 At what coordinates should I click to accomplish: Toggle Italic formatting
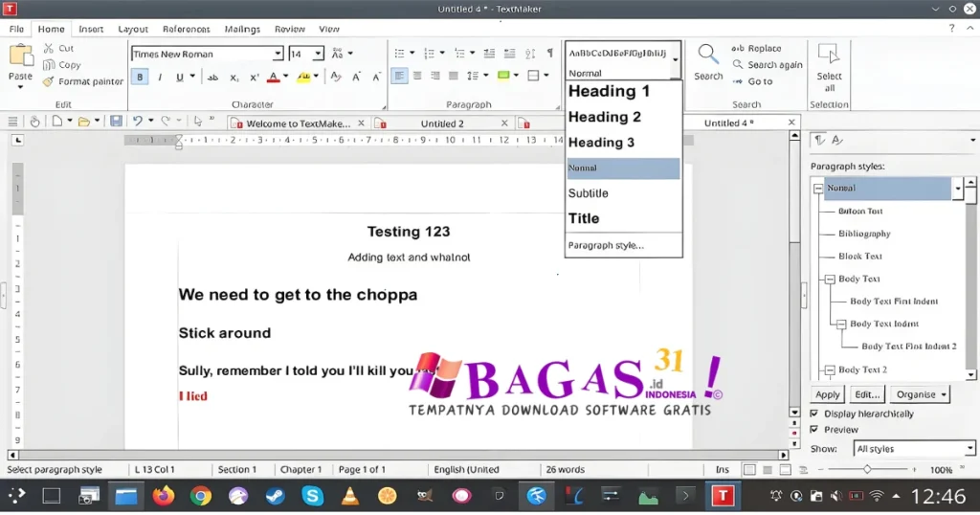[160, 77]
